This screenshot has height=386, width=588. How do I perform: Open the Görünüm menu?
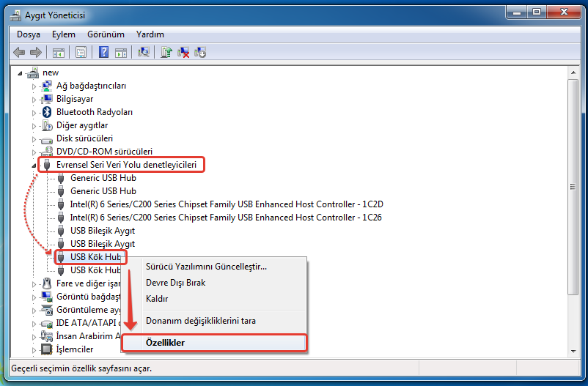[x=106, y=34]
